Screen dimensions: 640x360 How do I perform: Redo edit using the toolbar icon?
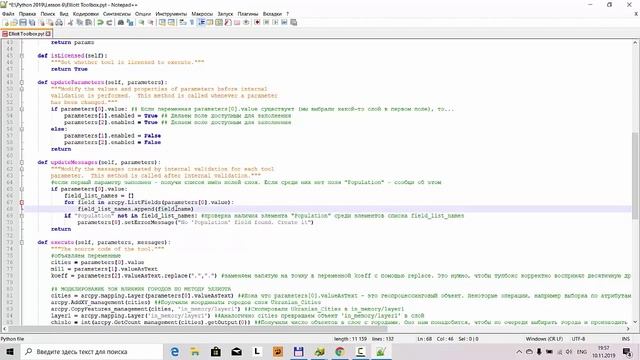tap(109, 22)
